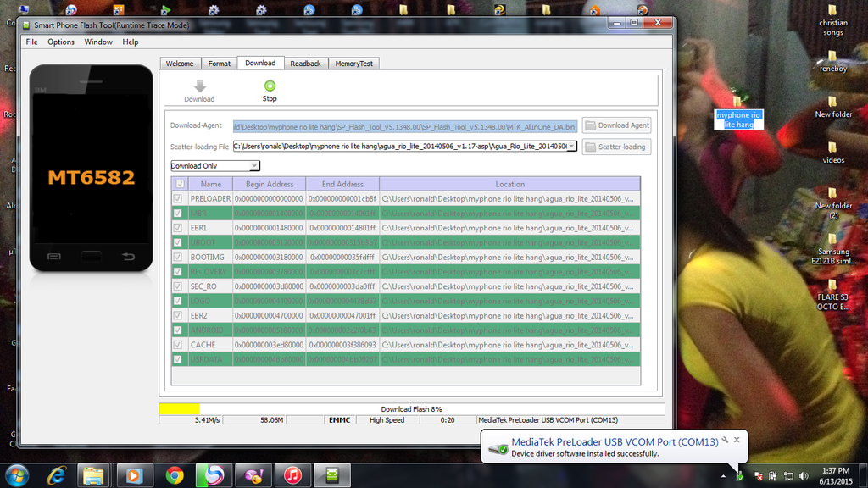Select the videos desktop folder

click(x=833, y=152)
